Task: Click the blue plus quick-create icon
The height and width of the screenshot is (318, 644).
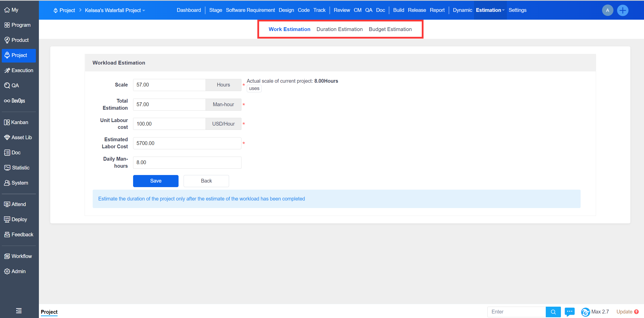Action: 623,10
